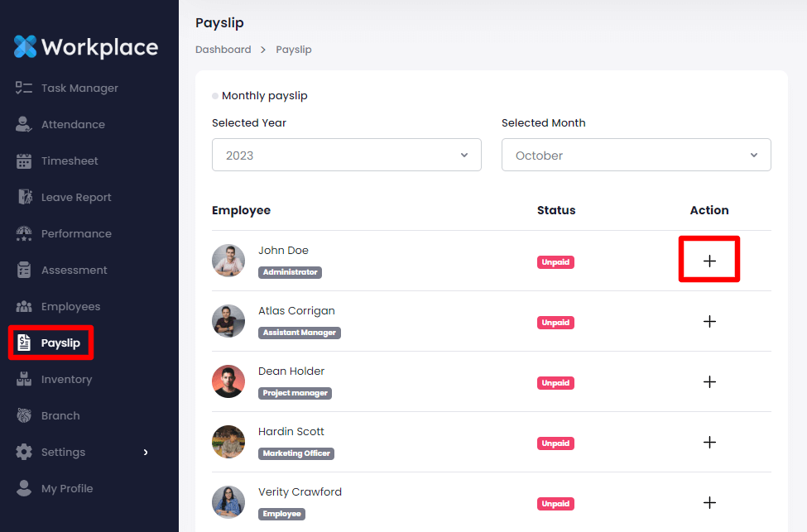Click Verity Crawford's Unpaid status badge
Viewport: 807px width, 532px height.
coord(555,503)
